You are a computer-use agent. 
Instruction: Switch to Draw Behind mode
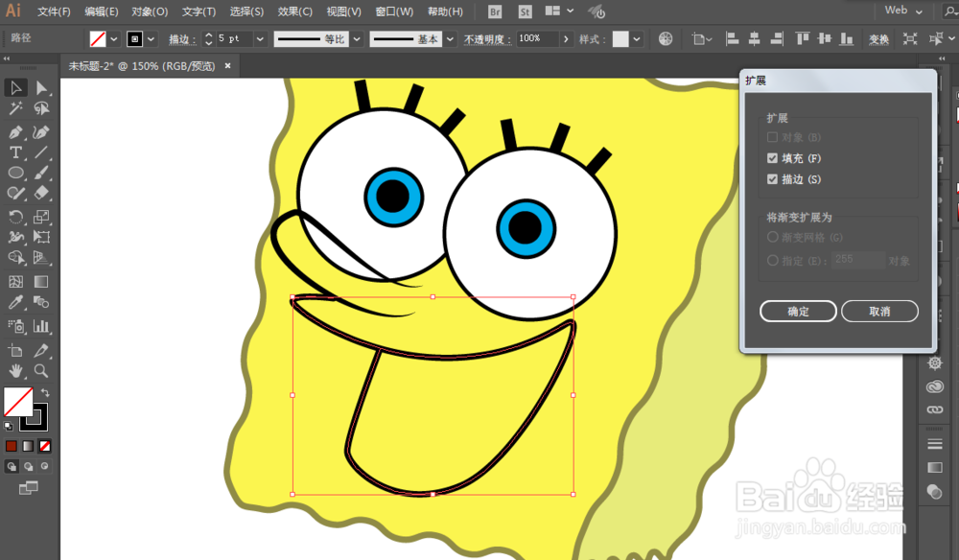28,466
